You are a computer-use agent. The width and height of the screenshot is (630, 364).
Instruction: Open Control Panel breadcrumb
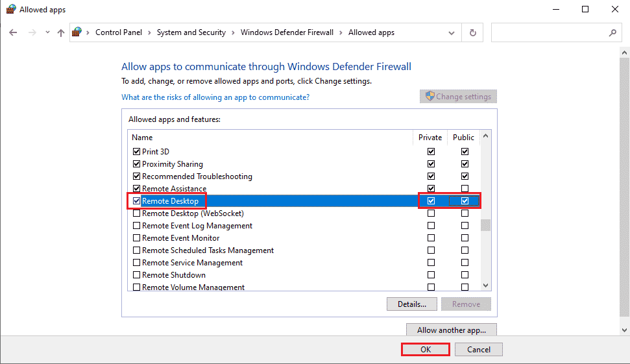click(x=119, y=32)
